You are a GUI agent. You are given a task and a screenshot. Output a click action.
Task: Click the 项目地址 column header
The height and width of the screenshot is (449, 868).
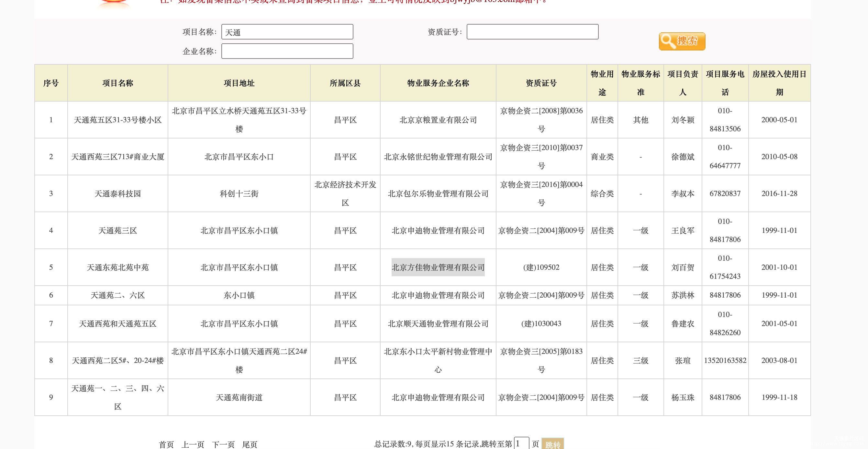[239, 83]
